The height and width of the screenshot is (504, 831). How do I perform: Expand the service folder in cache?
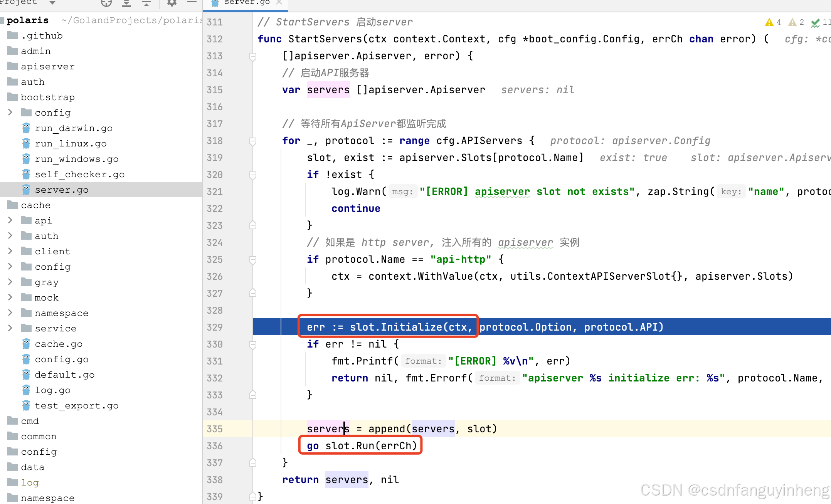point(10,328)
